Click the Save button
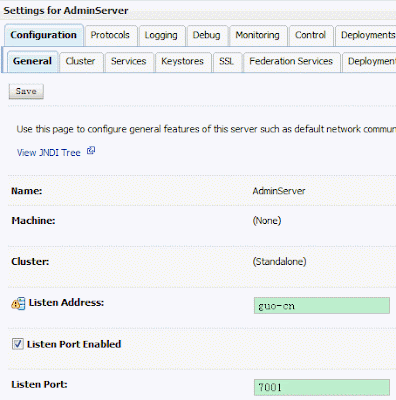Viewport: 396px width, 400px height. click(x=26, y=91)
